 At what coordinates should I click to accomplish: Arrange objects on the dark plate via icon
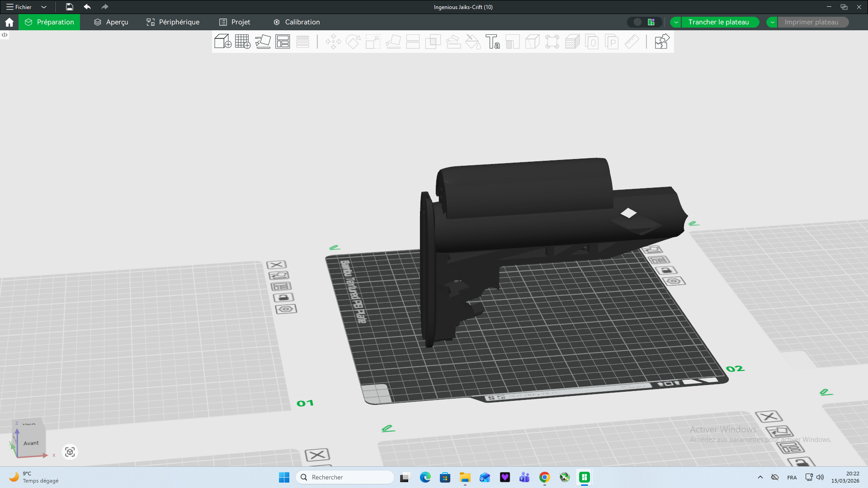[659, 260]
